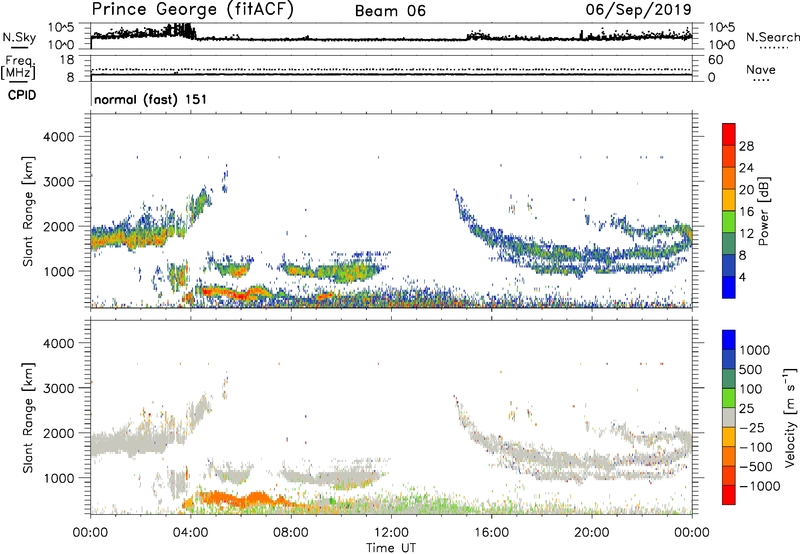Viewport: 800px width, 554px height.
Task: Click the 'Power [dB]' color bar label
Action: pos(763,211)
